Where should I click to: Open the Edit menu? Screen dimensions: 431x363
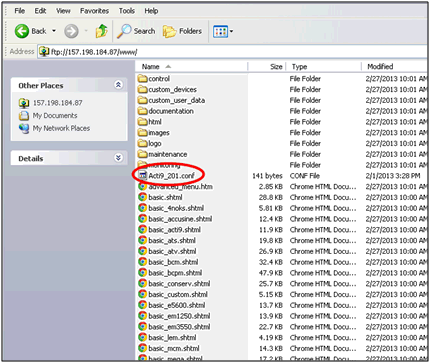click(40, 11)
